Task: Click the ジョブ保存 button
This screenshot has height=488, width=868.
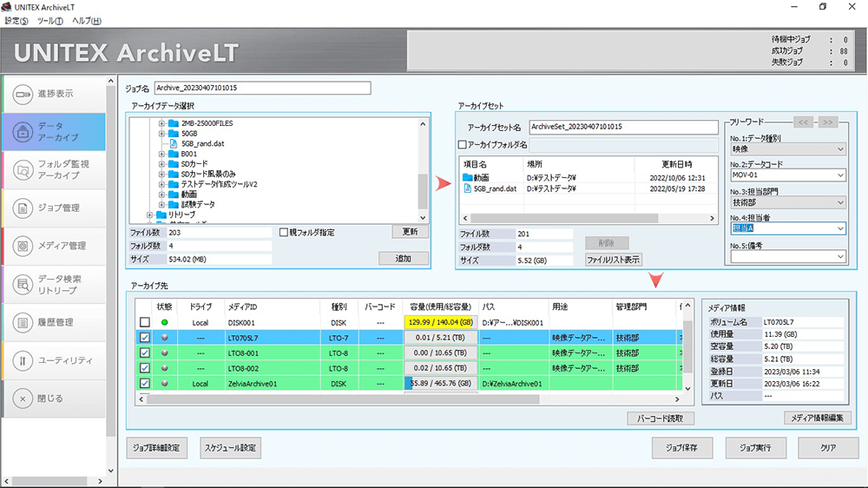Action: coord(682,447)
